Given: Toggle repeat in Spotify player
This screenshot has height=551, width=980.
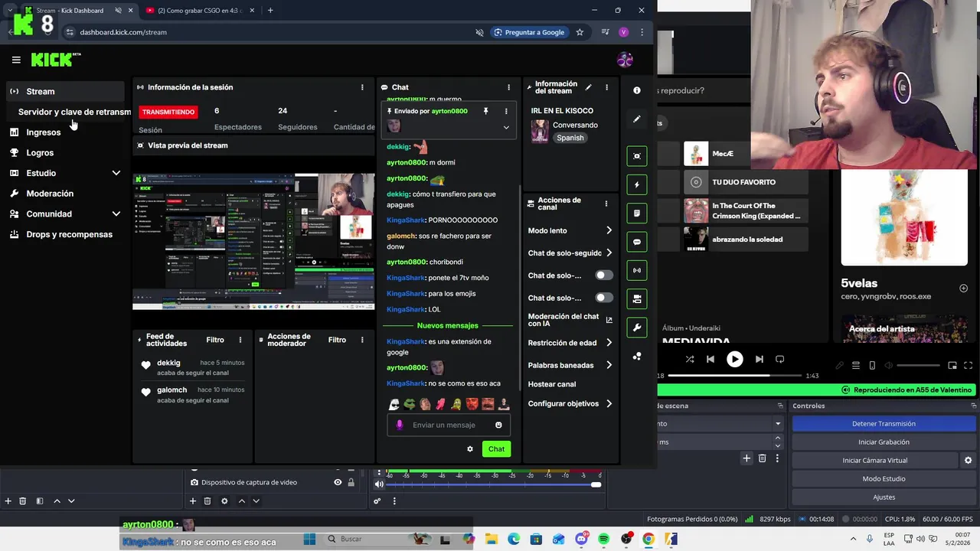Looking at the screenshot, I should [x=780, y=359].
